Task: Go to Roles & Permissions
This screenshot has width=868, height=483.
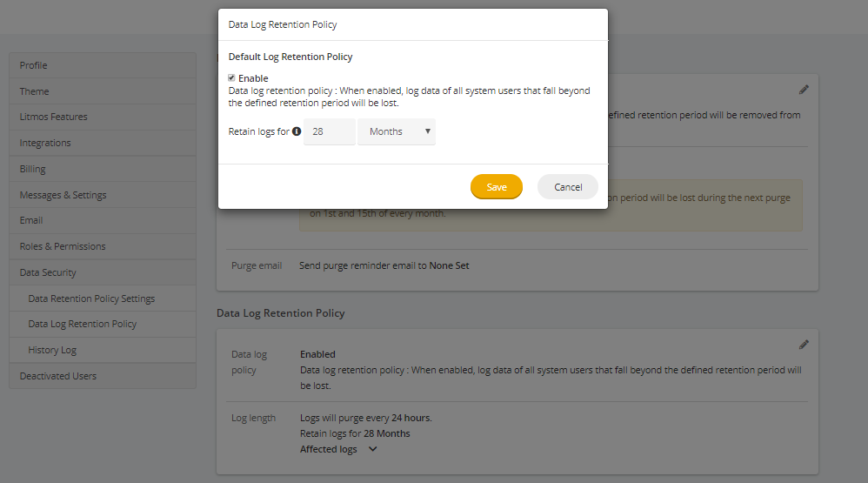Action: click(x=103, y=246)
